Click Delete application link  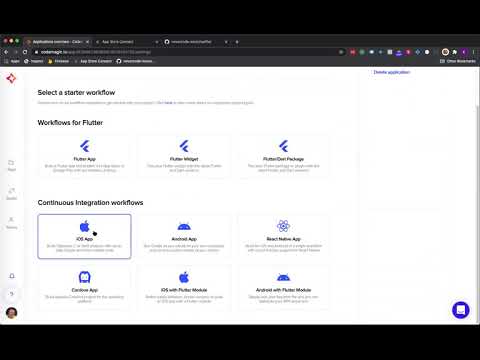(x=392, y=72)
